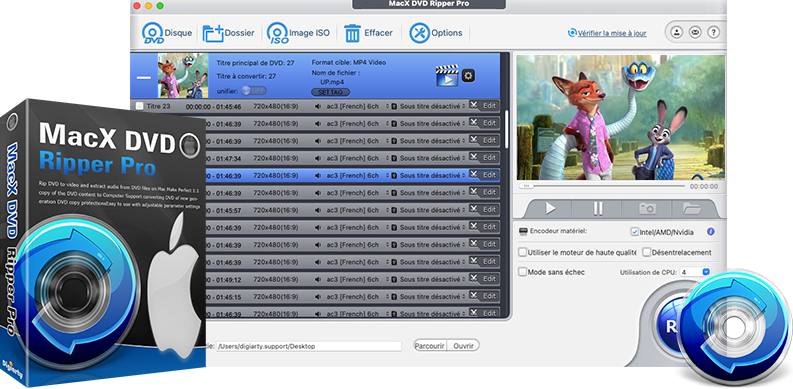Click scissors icon on highlighted blue row
Screen dimensions: 793x389
473,174
